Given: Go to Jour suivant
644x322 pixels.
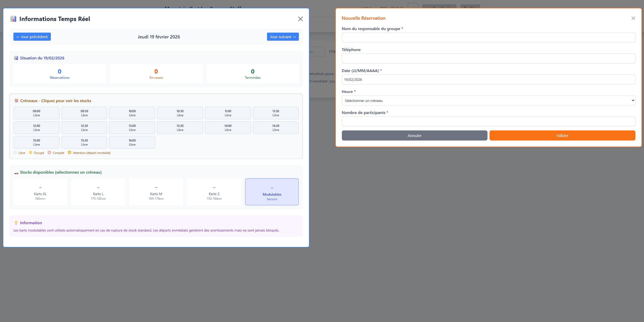Looking at the screenshot, I should coord(283,37).
